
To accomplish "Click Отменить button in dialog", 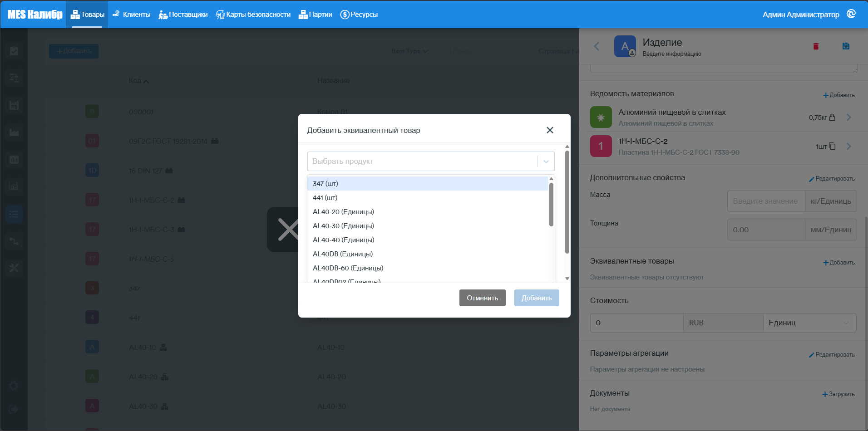I will point(482,298).
